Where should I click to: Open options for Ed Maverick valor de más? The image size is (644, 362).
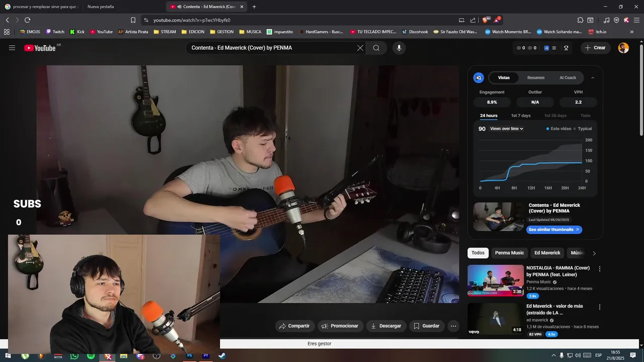pyautogui.click(x=599, y=307)
